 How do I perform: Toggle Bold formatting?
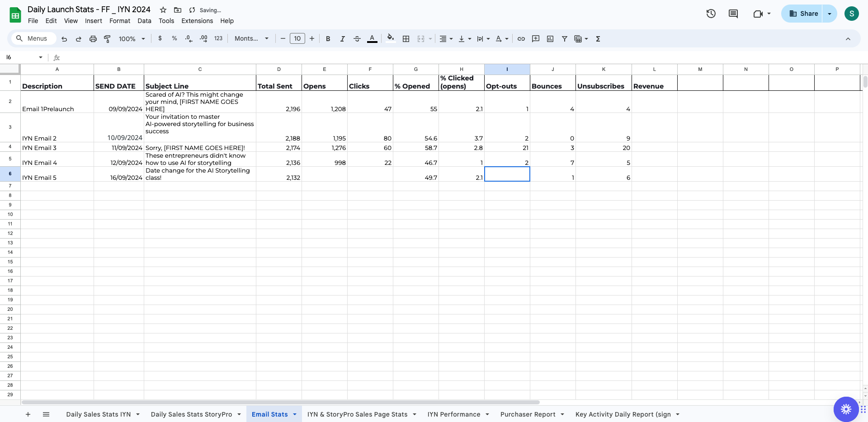pos(328,39)
